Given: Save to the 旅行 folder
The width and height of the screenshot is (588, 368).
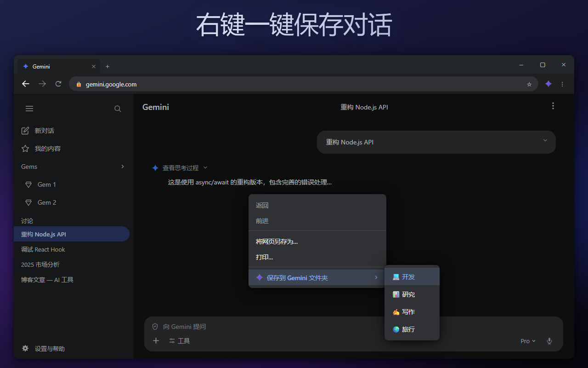Looking at the screenshot, I should [412, 329].
